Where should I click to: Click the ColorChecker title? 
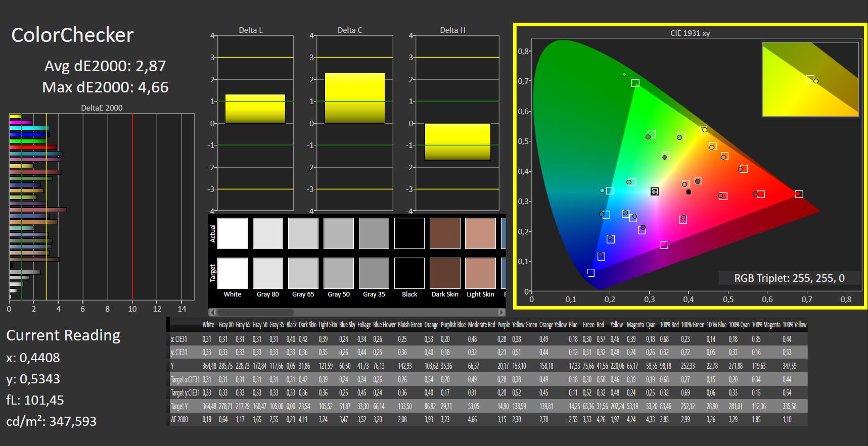point(72,35)
